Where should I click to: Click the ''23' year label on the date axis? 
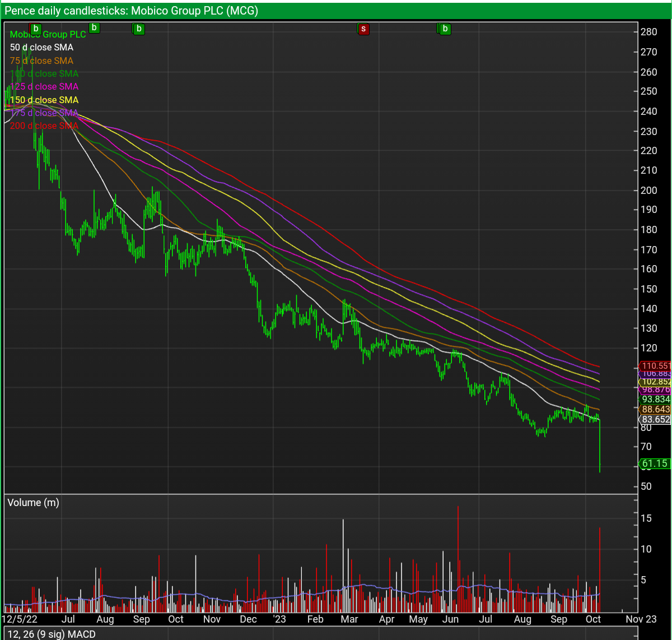(279, 619)
